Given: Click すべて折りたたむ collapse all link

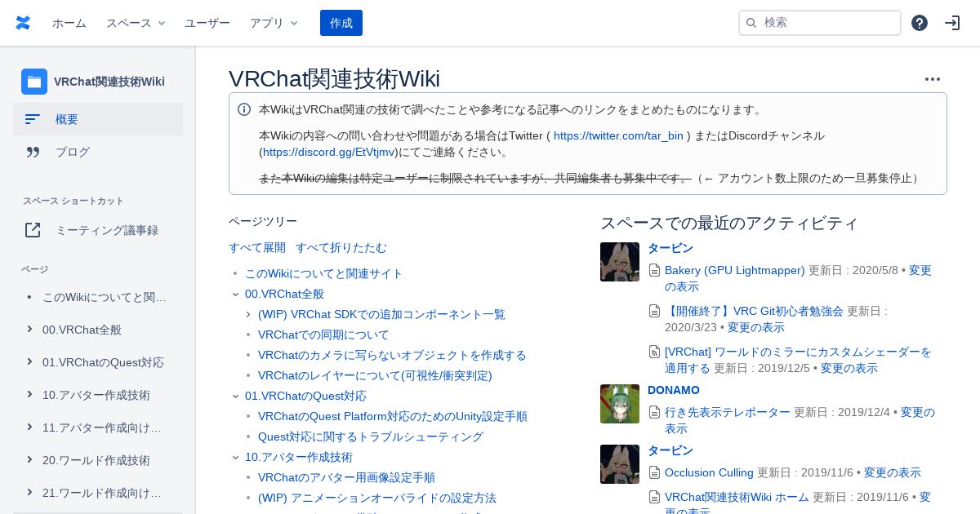Looking at the screenshot, I should (341, 247).
